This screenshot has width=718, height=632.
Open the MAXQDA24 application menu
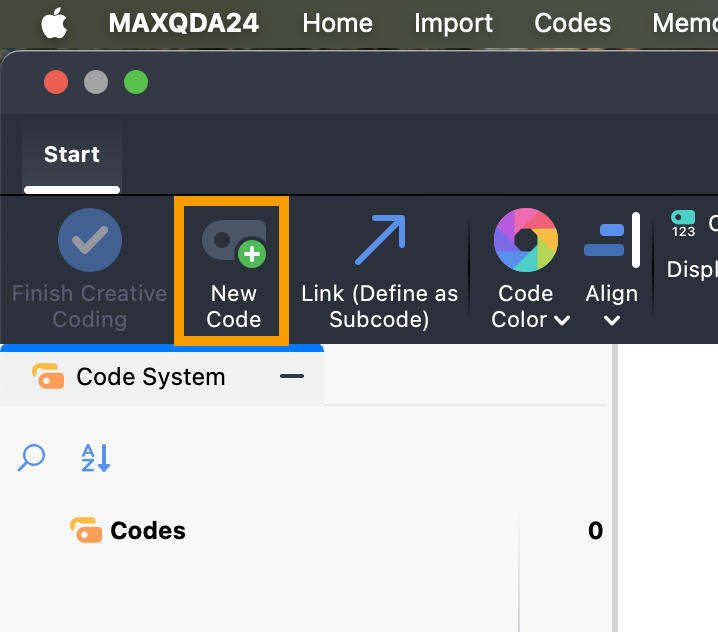click(x=184, y=23)
